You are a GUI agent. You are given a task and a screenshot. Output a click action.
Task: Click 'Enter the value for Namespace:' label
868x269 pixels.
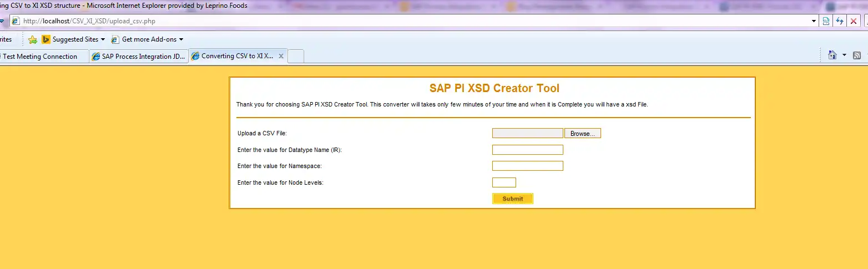(280, 166)
